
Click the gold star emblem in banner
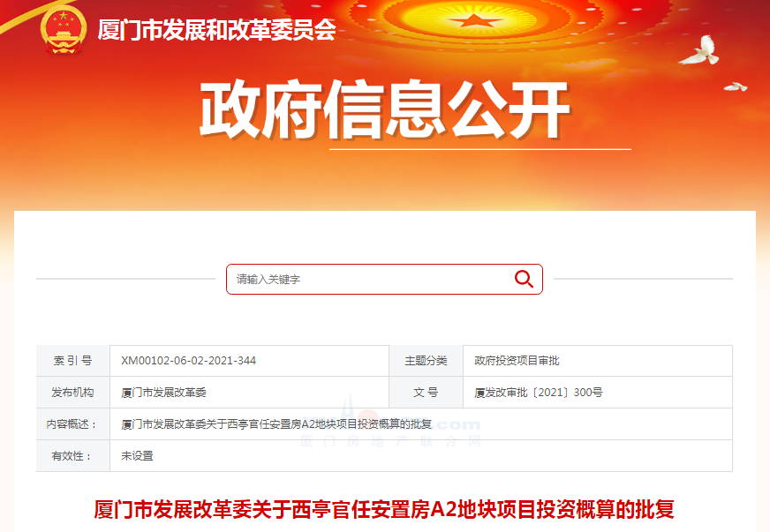pyautogui.click(x=474, y=20)
